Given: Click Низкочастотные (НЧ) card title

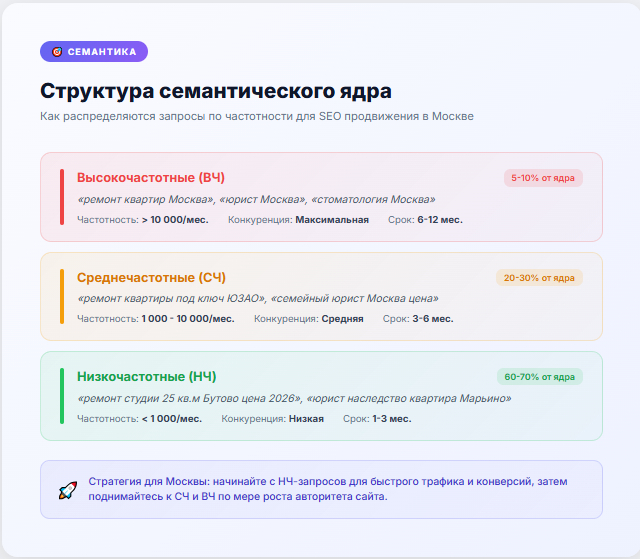Looking at the screenshot, I should tap(147, 376).
